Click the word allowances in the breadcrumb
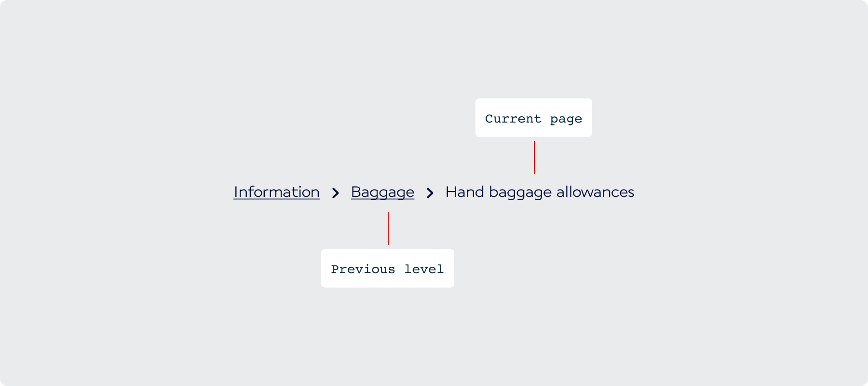Image resolution: width=868 pixels, height=386 pixels. 595,192
